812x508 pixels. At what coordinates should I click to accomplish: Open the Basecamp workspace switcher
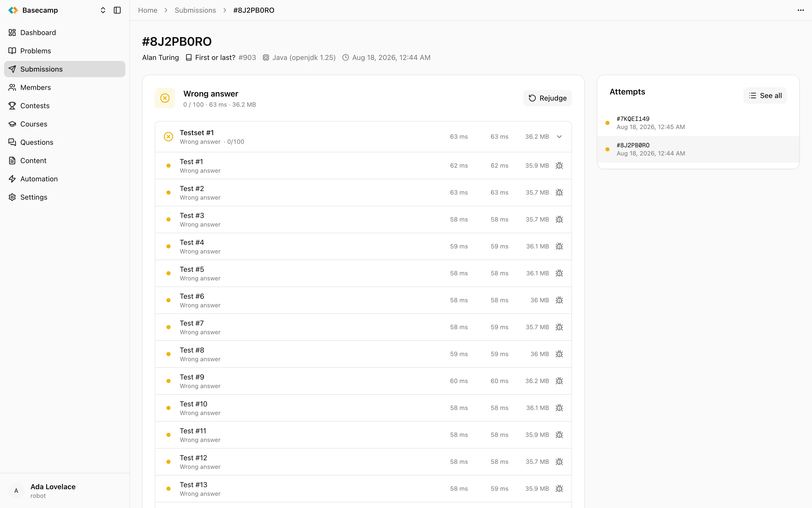103,10
